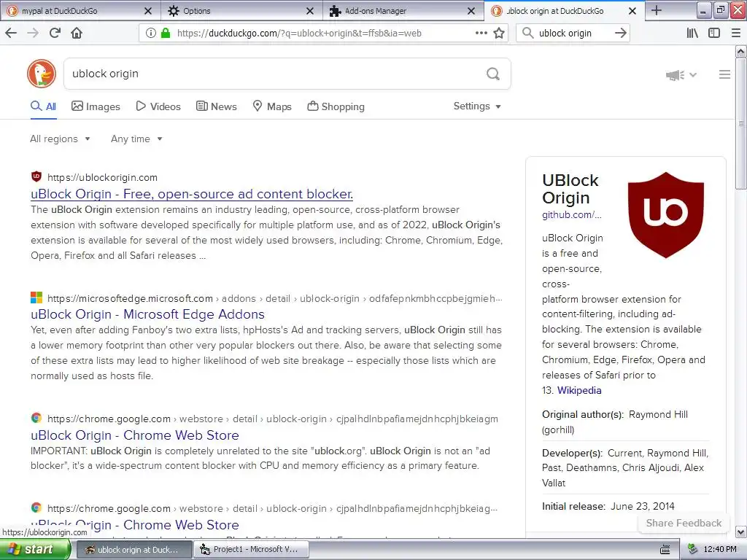
Task: Open first uBlock Origin Chrome Web Store result
Action: pos(135,435)
